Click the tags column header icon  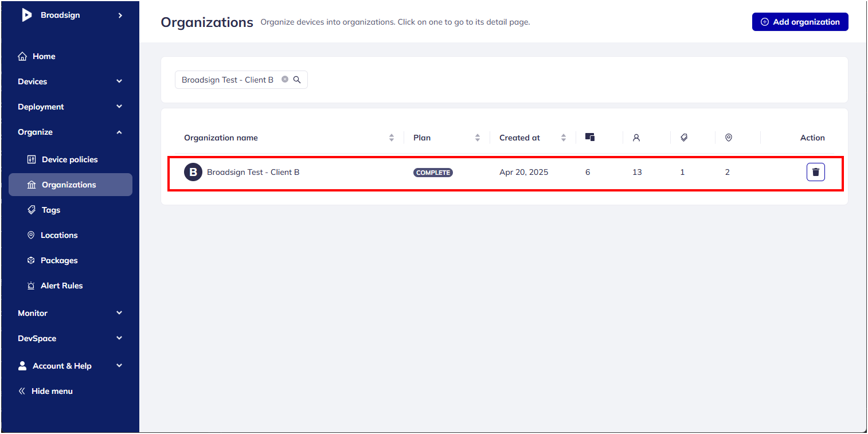(684, 138)
